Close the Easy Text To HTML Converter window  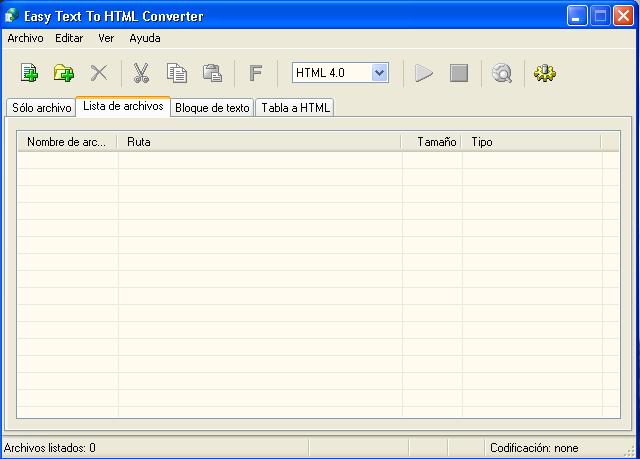[623, 16]
